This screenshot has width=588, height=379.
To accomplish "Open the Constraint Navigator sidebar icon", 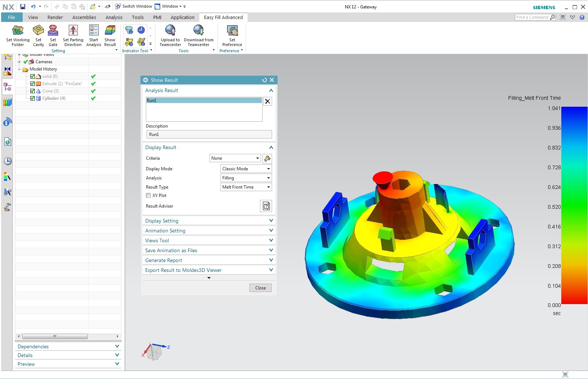I will tap(7, 71).
